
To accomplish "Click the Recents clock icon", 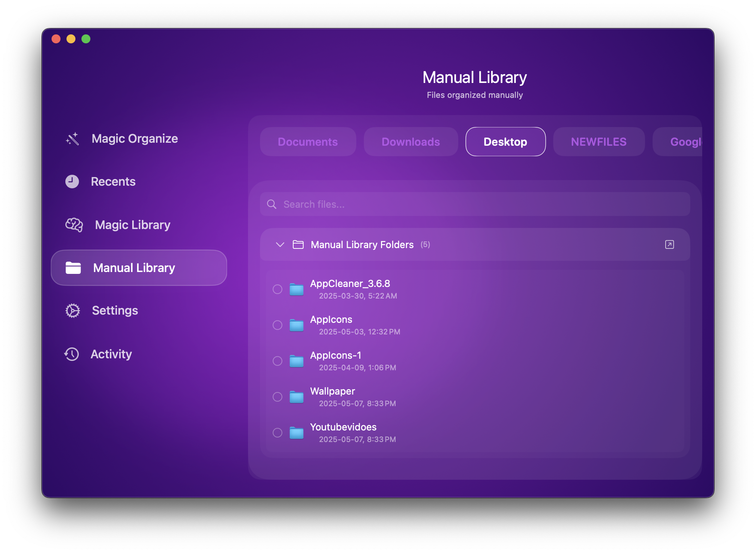I will click(x=72, y=182).
